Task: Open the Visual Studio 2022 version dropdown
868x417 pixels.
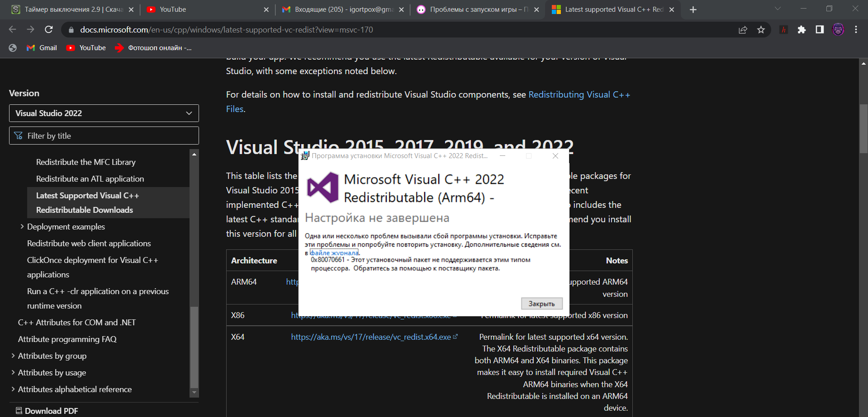Action: click(104, 113)
